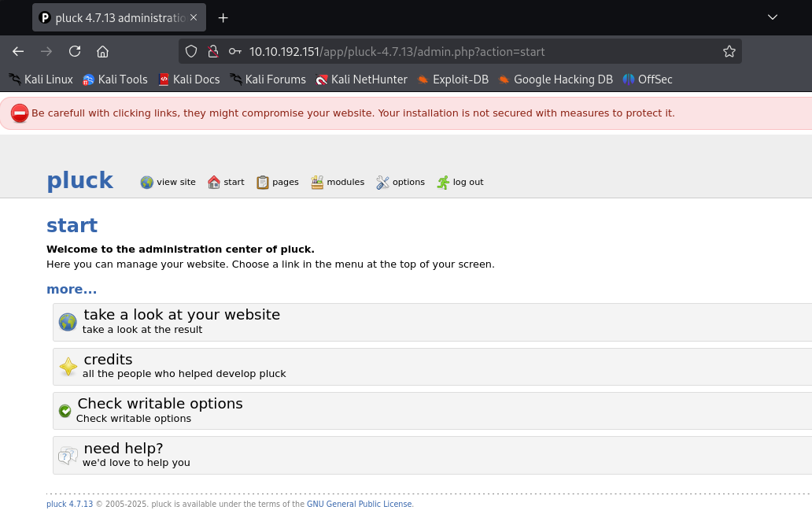Click the house icon beside start
Screen dimensions: 812x525
pos(214,183)
